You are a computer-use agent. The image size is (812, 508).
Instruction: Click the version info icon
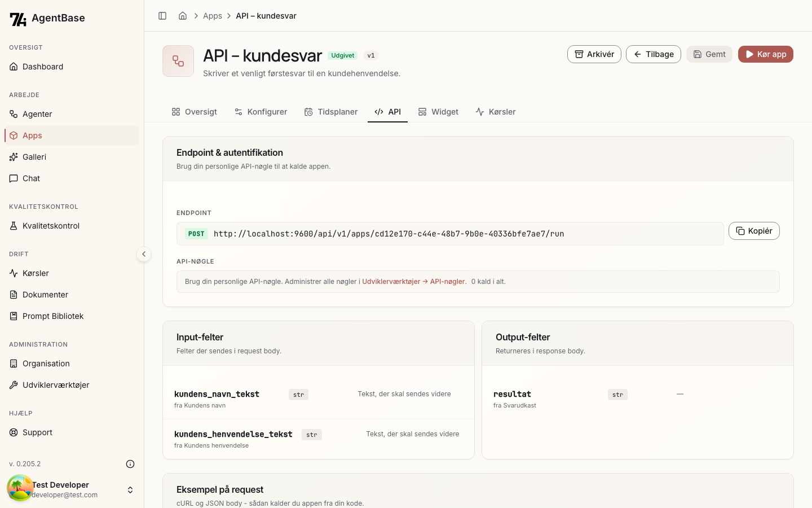(x=130, y=464)
